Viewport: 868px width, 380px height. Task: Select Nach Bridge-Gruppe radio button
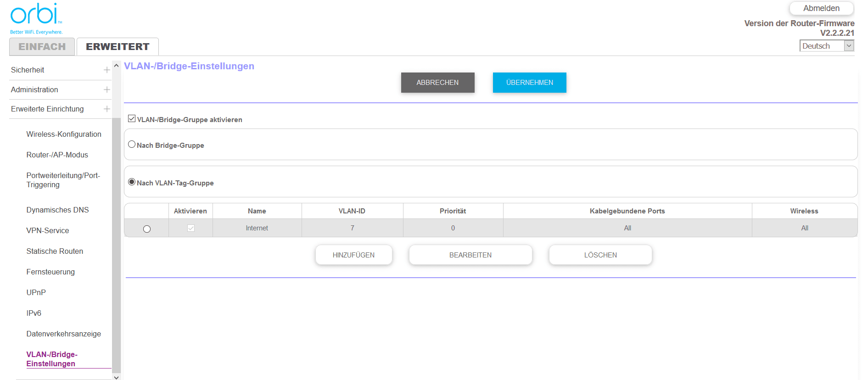[132, 144]
